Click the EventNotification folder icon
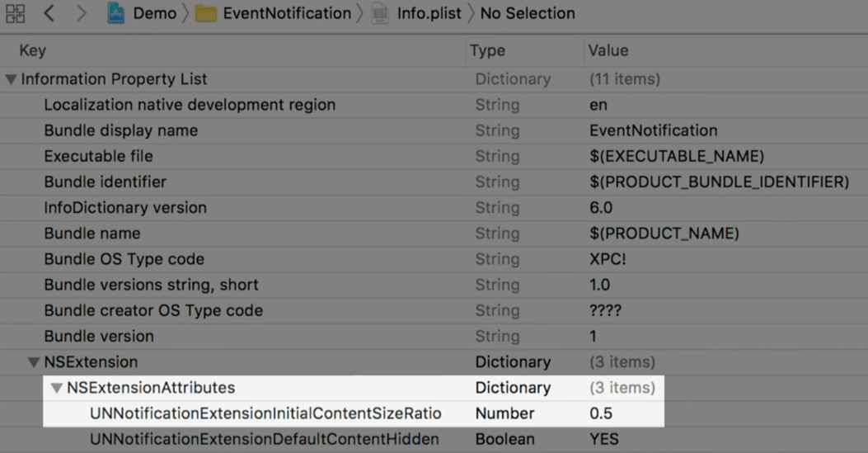This screenshot has width=868, height=453. (x=206, y=14)
